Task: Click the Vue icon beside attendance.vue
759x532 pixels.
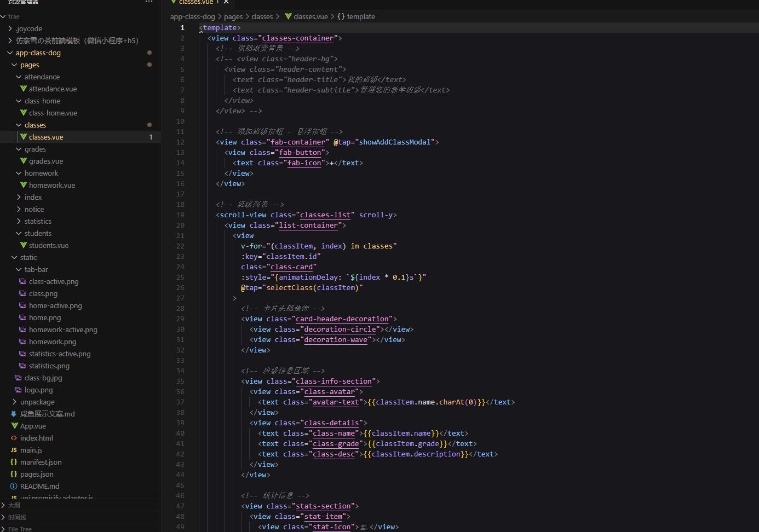Action: [x=24, y=89]
